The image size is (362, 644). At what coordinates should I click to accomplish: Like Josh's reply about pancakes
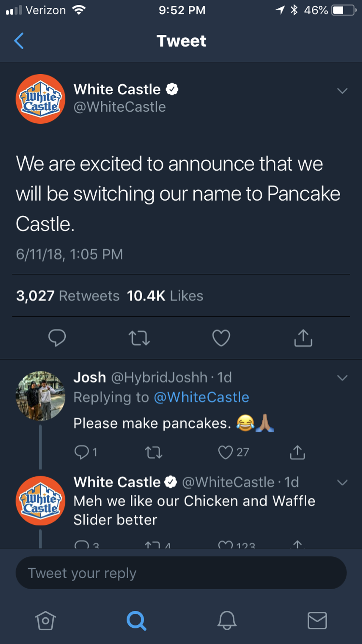226,452
